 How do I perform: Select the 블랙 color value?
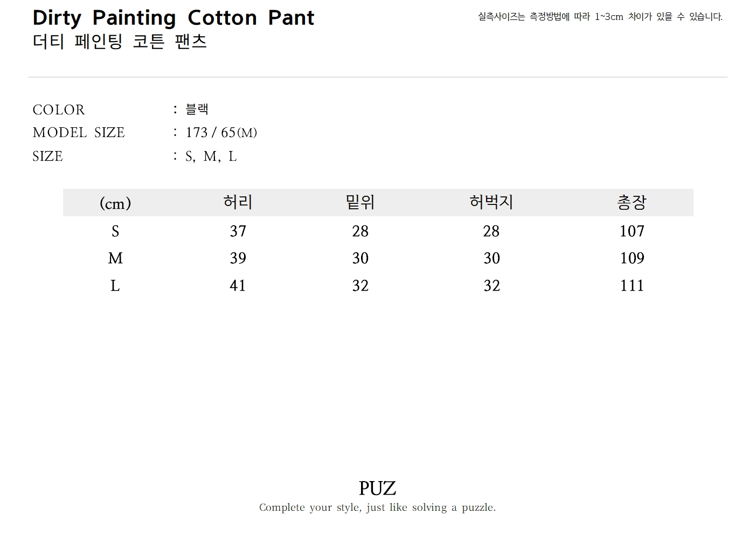[197, 109]
